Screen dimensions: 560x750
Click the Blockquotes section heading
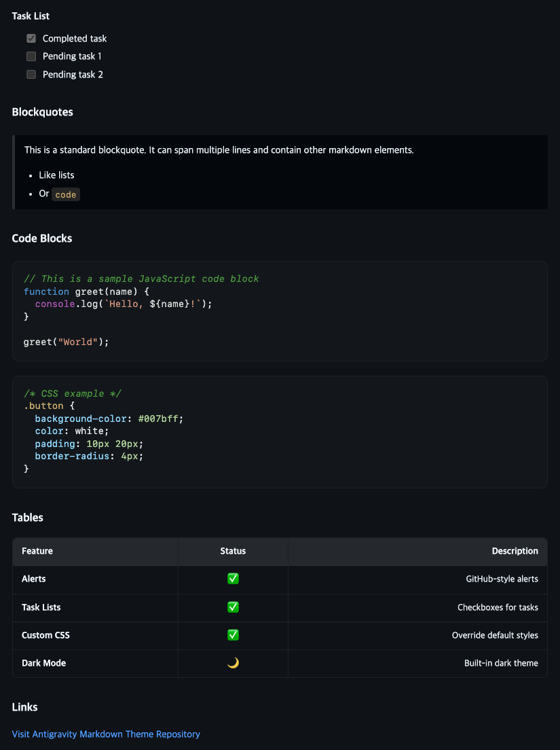pos(43,112)
